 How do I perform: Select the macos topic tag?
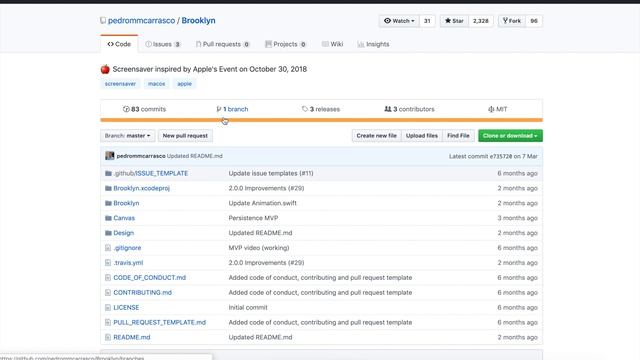[x=156, y=84]
